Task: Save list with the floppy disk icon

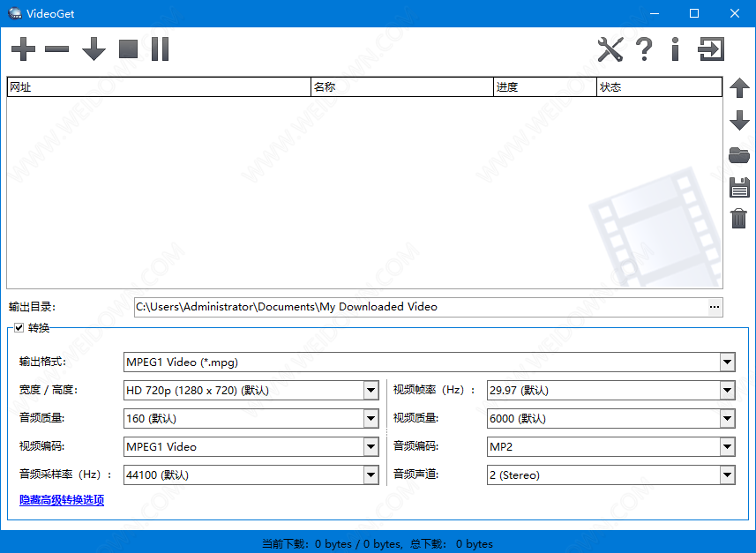Action: 739,188
